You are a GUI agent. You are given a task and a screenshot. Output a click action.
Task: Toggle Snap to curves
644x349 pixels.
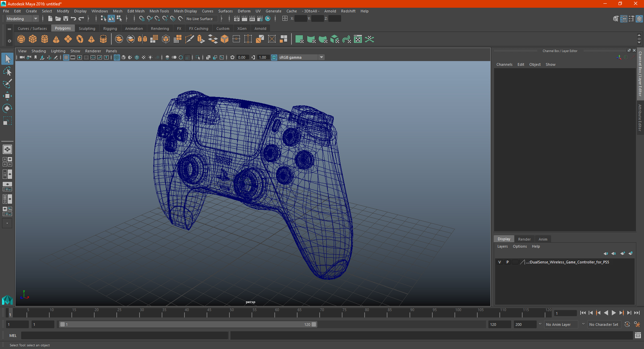click(150, 19)
